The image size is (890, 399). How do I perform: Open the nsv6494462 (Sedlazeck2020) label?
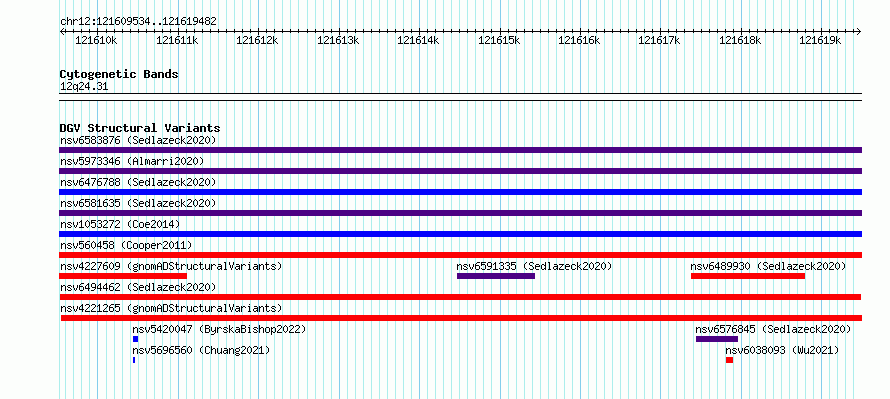click(138, 287)
